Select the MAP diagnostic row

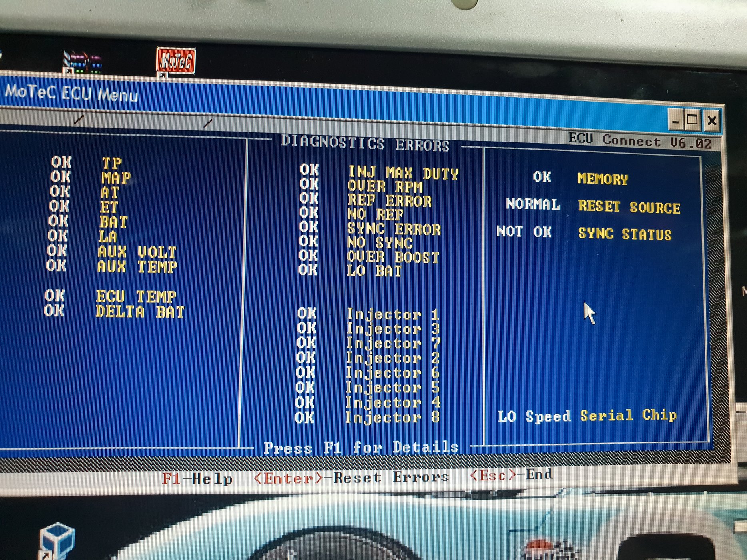(90, 177)
